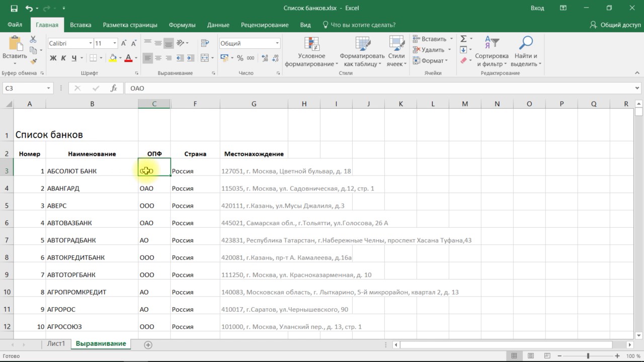Switch to the Данные tab
Image resolution: width=644 pixels, height=362 pixels.
(218, 25)
